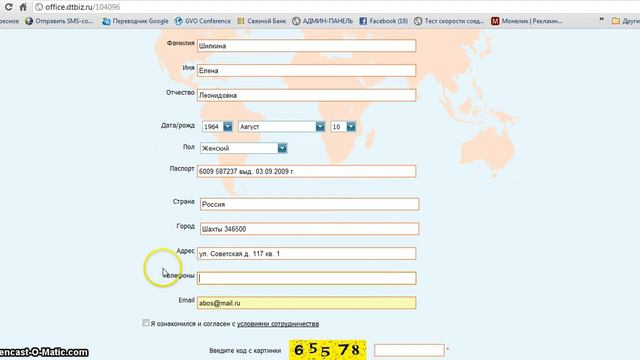Open the АДМИН-ПАНЕЛЬ bookmark

(x=322, y=21)
